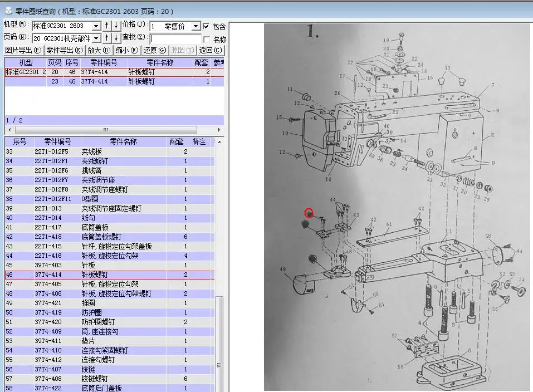Select row 53 垫片
The height and width of the screenshot is (392, 533).
pos(110,341)
